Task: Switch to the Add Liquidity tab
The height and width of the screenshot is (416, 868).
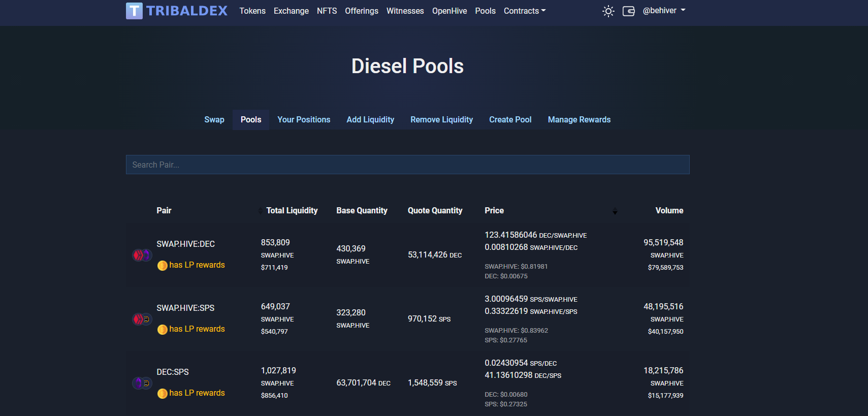Action: (370, 120)
